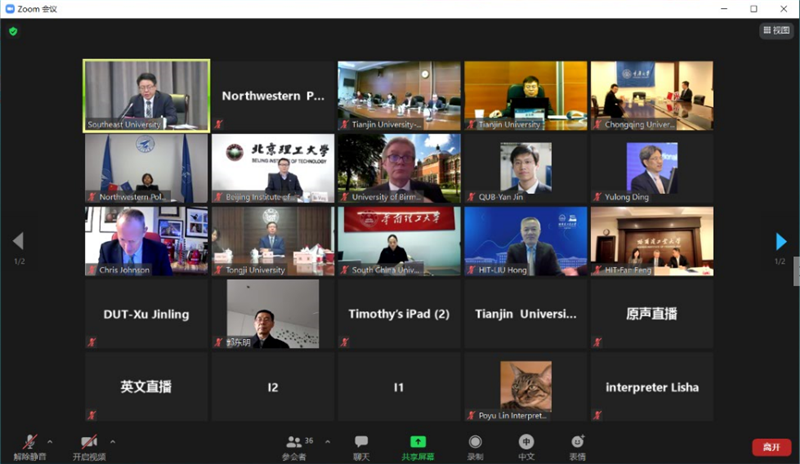Select the 郭东明 video tile
Image resolution: width=800 pixels, height=464 pixels.
[x=273, y=314]
